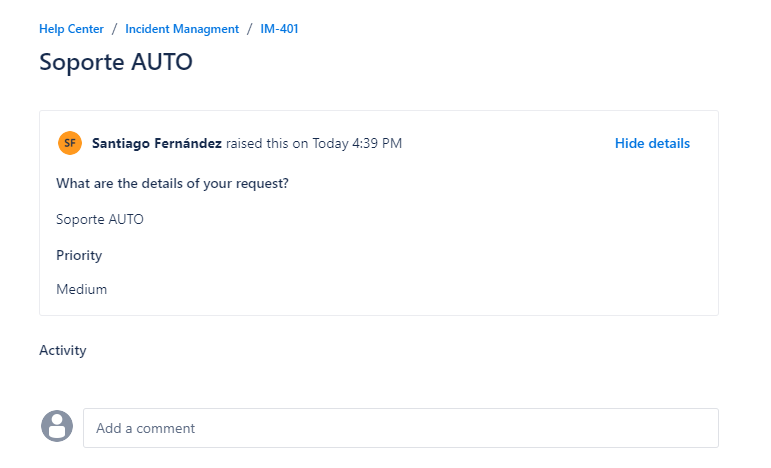This screenshot has height=468, width=771.
Task: Click the orange SF avatar icon
Action: 70,143
